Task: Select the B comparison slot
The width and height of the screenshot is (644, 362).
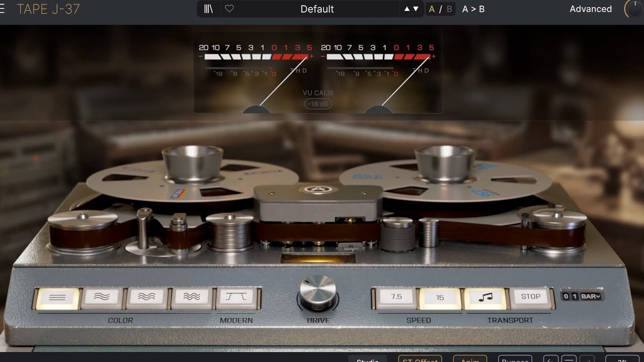Action: click(x=449, y=9)
